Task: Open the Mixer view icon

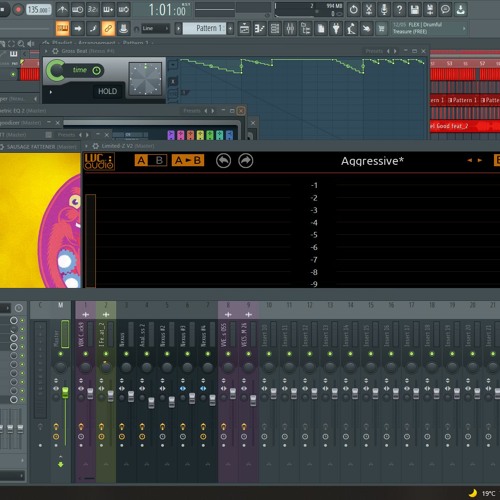Action: click(x=290, y=29)
